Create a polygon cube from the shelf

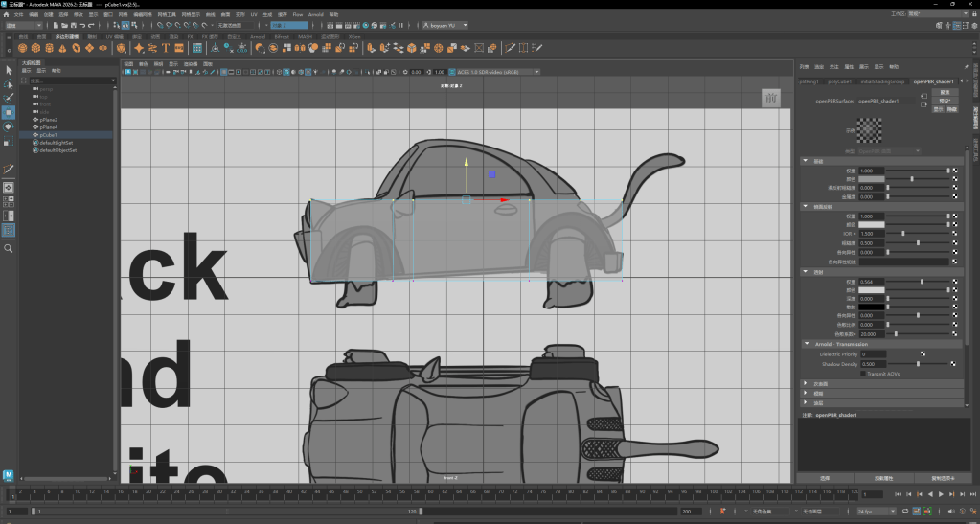35,47
